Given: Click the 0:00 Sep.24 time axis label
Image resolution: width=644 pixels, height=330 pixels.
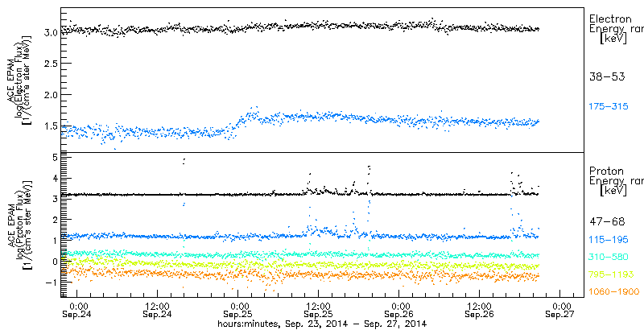Looking at the screenshot, I should pos(76,311).
